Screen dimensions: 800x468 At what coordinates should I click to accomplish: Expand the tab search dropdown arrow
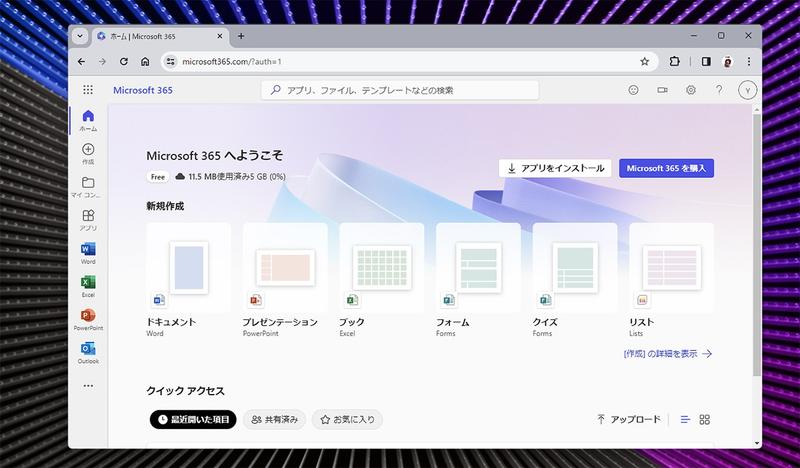tap(80, 36)
